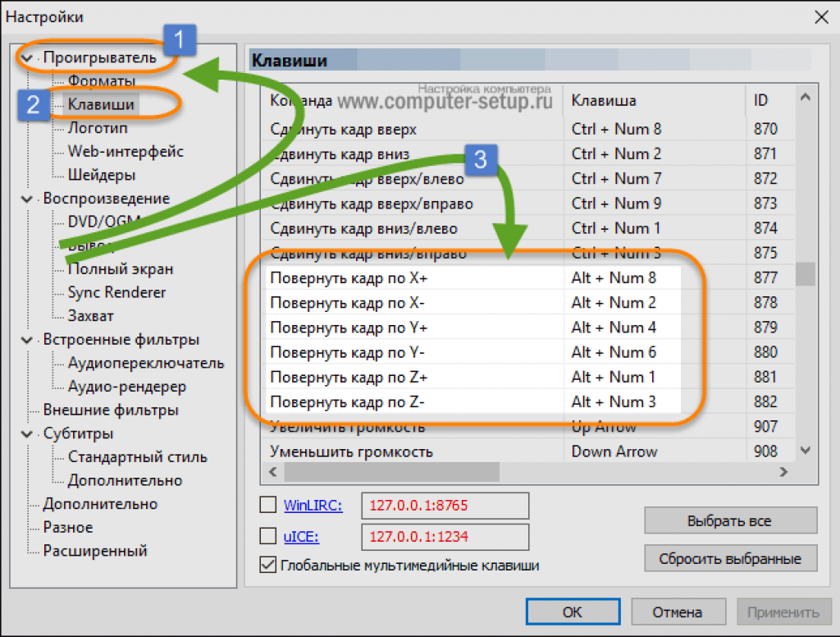Select row Уменьшить громкость

coord(527,451)
